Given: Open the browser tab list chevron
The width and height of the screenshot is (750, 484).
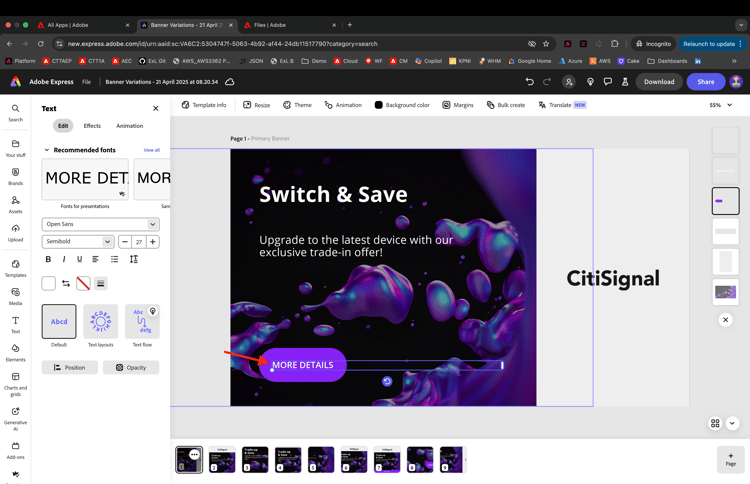Looking at the screenshot, I should [x=741, y=25].
